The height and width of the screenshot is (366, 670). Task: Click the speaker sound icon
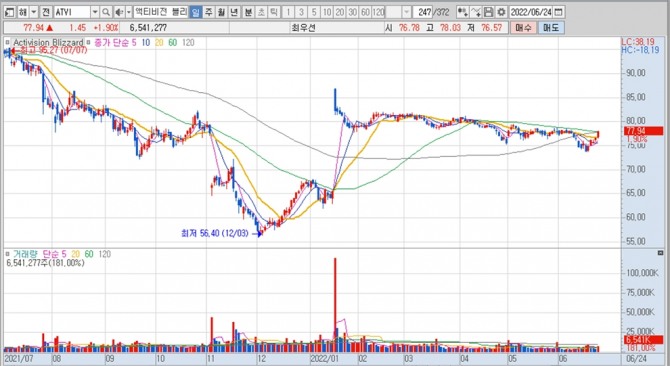point(119,12)
